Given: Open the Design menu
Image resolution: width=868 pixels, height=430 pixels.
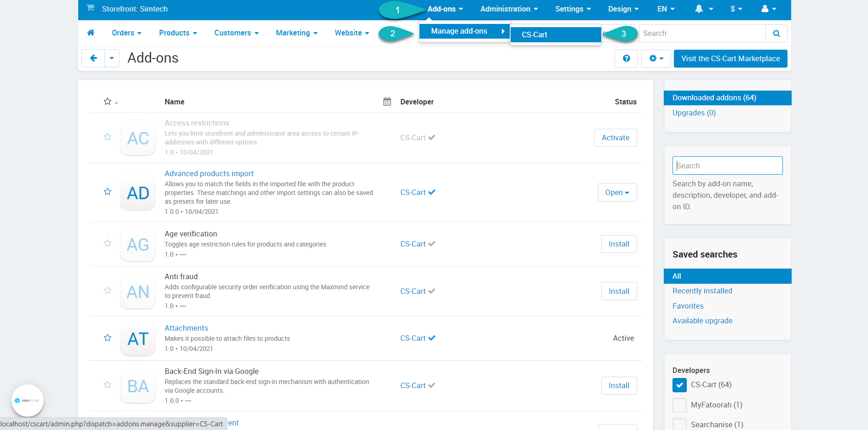Looking at the screenshot, I should tap(623, 9).
